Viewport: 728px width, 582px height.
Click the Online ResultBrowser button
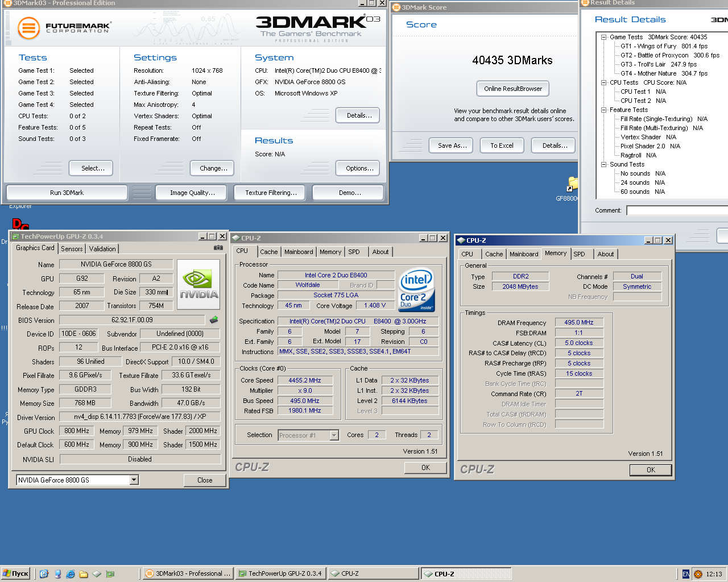click(x=512, y=89)
